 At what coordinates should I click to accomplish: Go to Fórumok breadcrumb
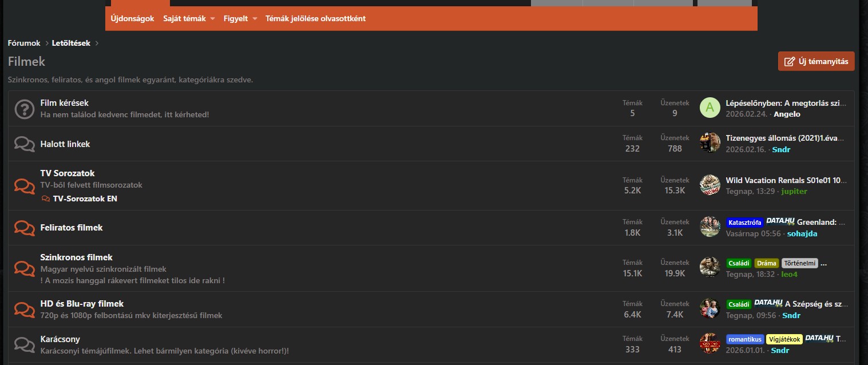[x=24, y=43]
